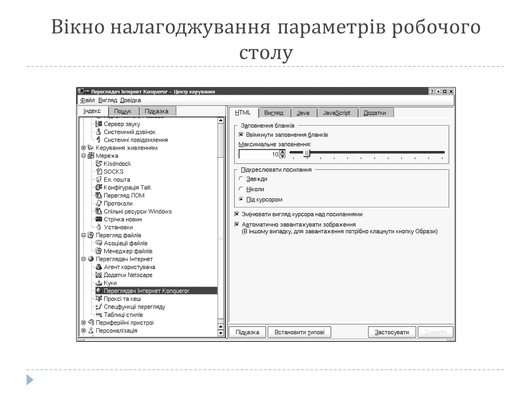
Task: Click the Скинути button
Action: (435, 332)
